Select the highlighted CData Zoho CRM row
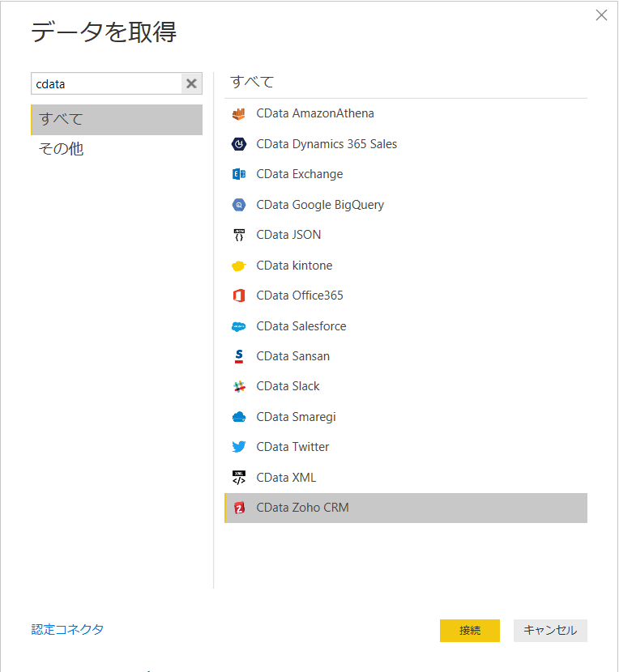 coord(406,508)
